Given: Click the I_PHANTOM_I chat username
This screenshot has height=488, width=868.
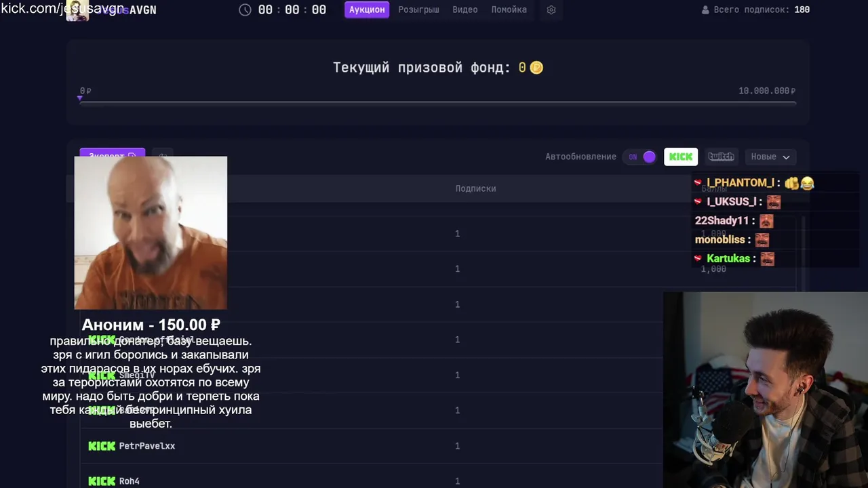Looking at the screenshot, I should (x=741, y=182).
